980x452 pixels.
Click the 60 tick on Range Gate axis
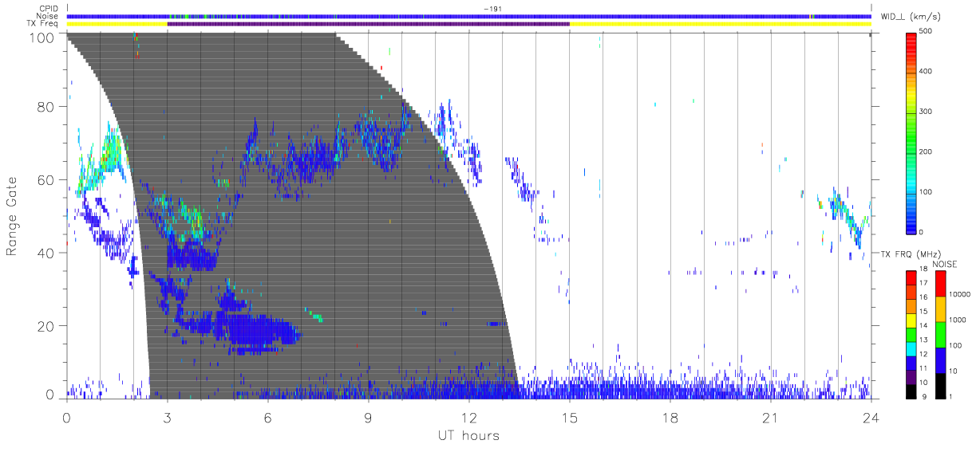click(x=45, y=180)
